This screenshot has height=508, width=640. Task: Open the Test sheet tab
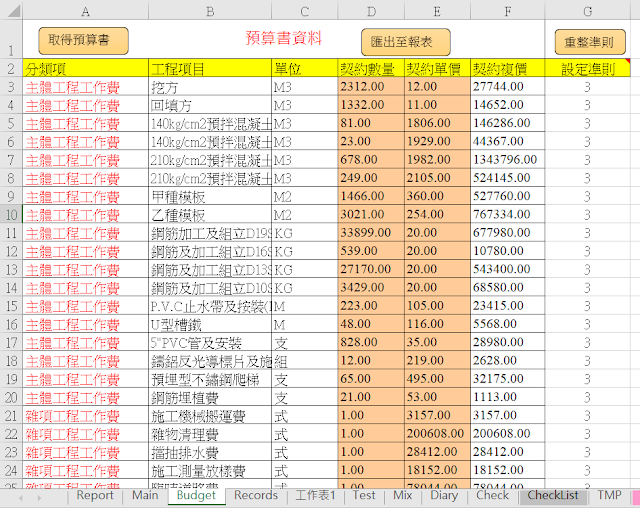[x=364, y=495]
